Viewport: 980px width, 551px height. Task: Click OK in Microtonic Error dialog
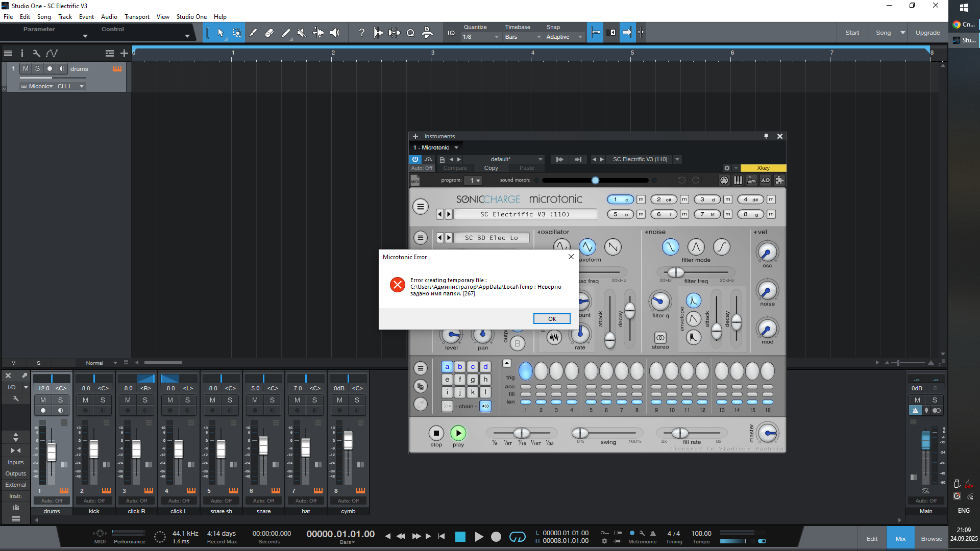552,318
